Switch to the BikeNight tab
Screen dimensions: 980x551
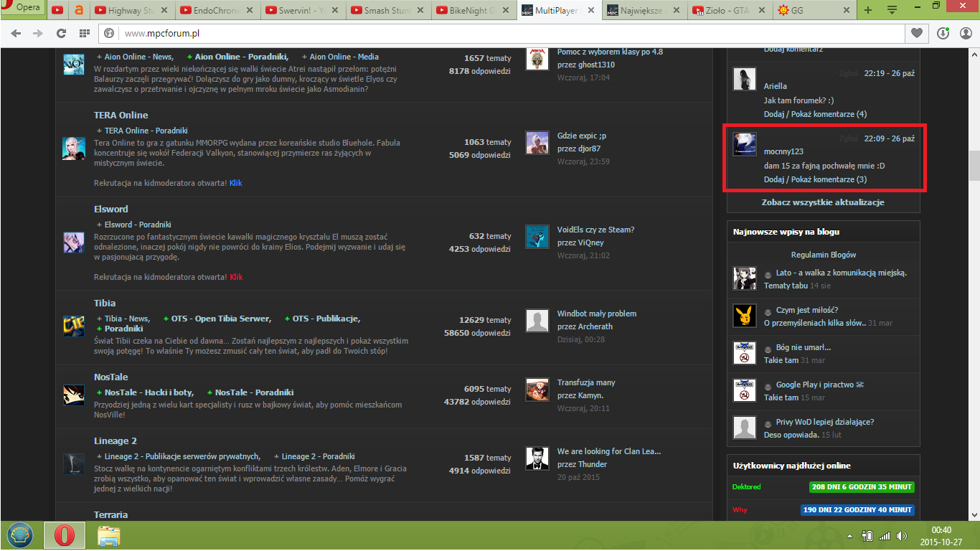tap(473, 10)
